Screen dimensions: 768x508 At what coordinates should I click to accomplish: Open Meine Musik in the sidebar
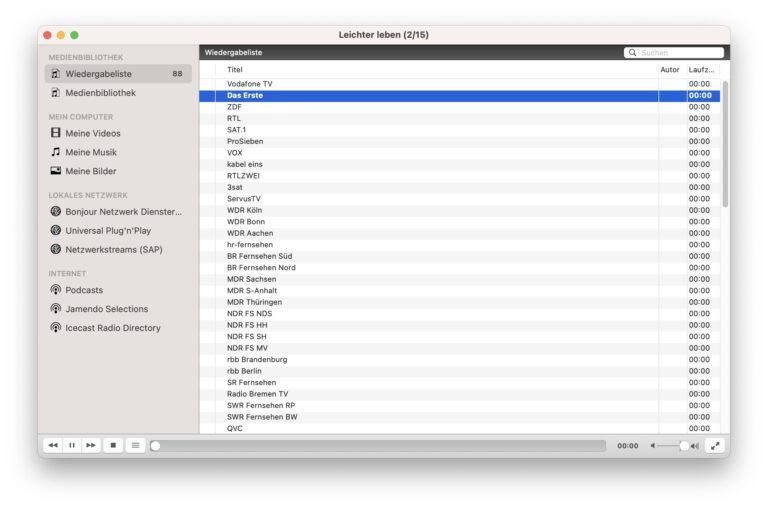[x=118, y=152]
